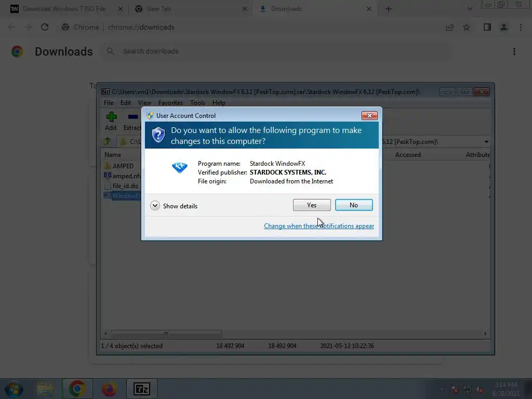Bookmark this page with star icon
The image size is (532, 399).
466,28
